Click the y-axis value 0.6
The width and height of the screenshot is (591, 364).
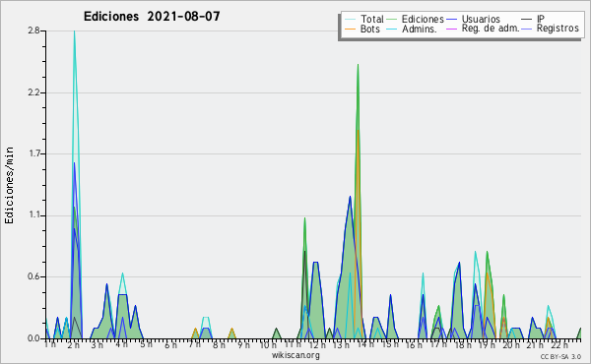(34, 277)
